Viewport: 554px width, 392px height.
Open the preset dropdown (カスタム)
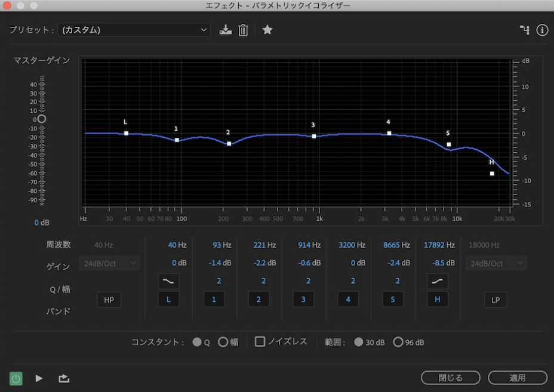click(x=134, y=30)
